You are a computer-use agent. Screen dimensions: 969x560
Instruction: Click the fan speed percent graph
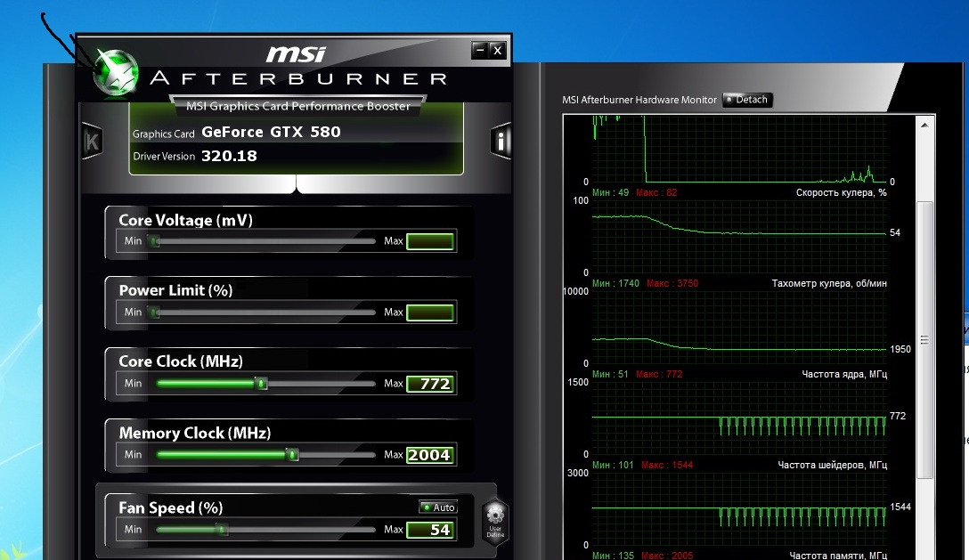(x=739, y=237)
